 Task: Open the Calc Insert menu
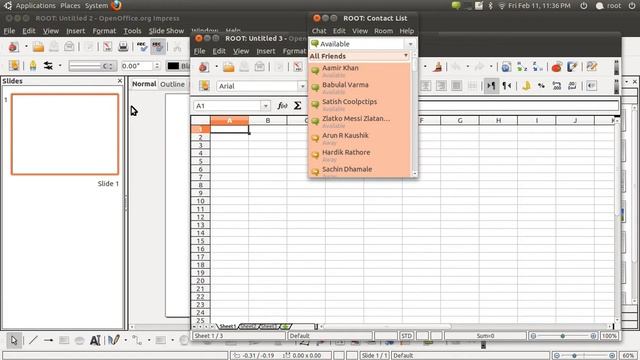(266, 51)
